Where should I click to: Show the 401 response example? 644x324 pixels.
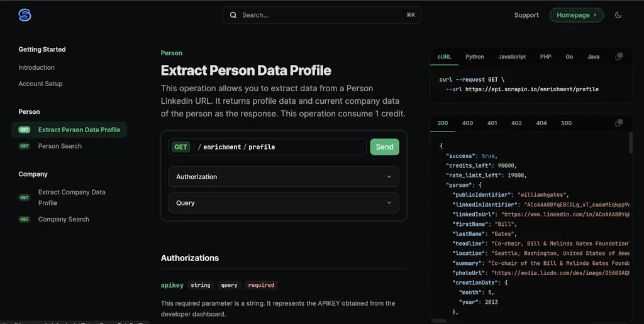(x=492, y=123)
